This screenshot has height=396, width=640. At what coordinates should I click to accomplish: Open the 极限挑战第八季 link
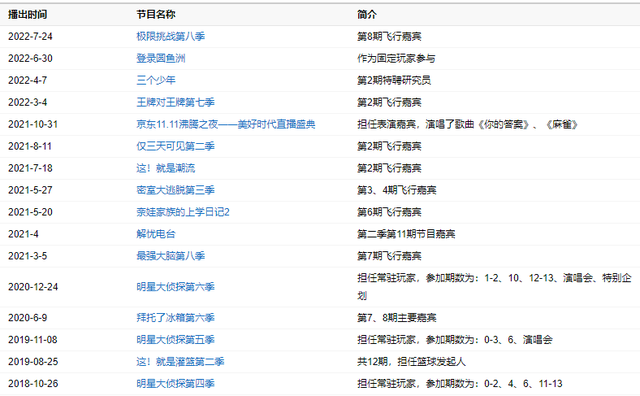171,36
